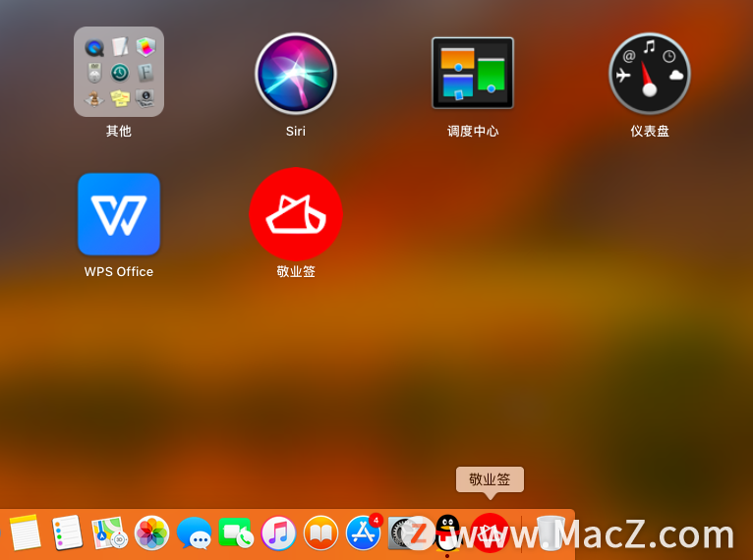
Task: Click the 调度中心 label text
Action: click(473, 131)
